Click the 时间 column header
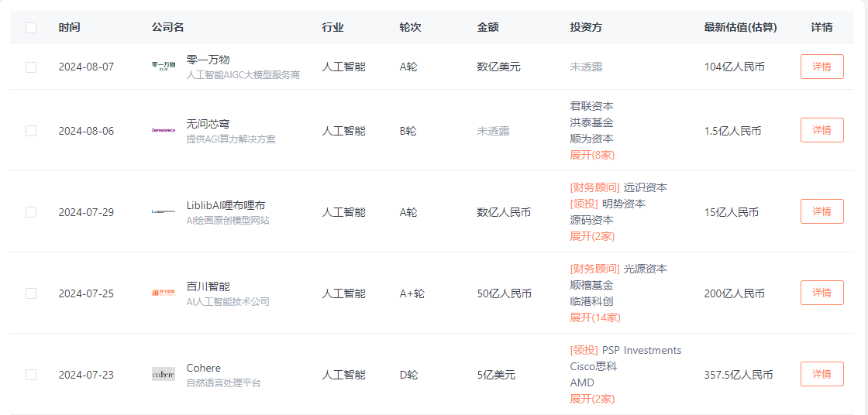Screen dimensions: 868x415 click(69, 28)
